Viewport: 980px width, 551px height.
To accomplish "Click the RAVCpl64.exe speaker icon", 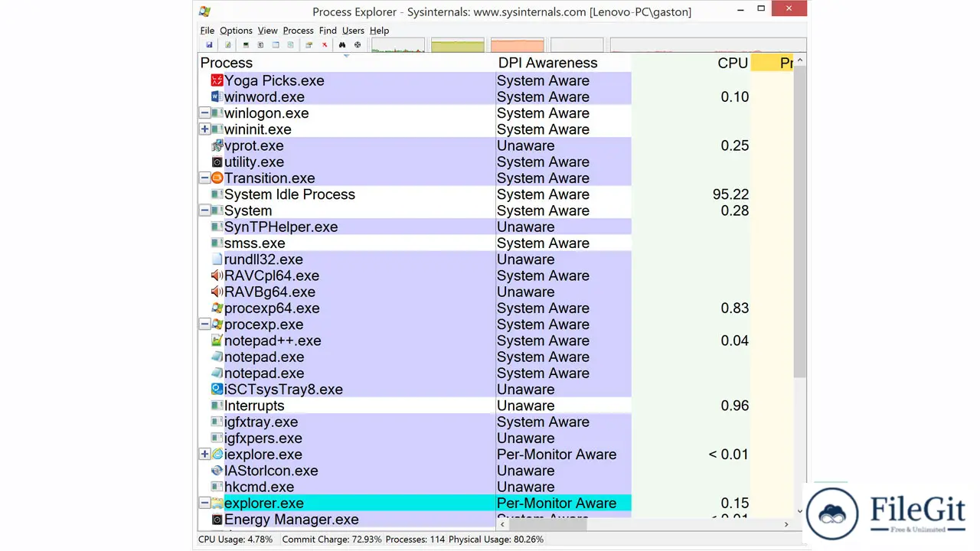I will click(x=217, y=275).
